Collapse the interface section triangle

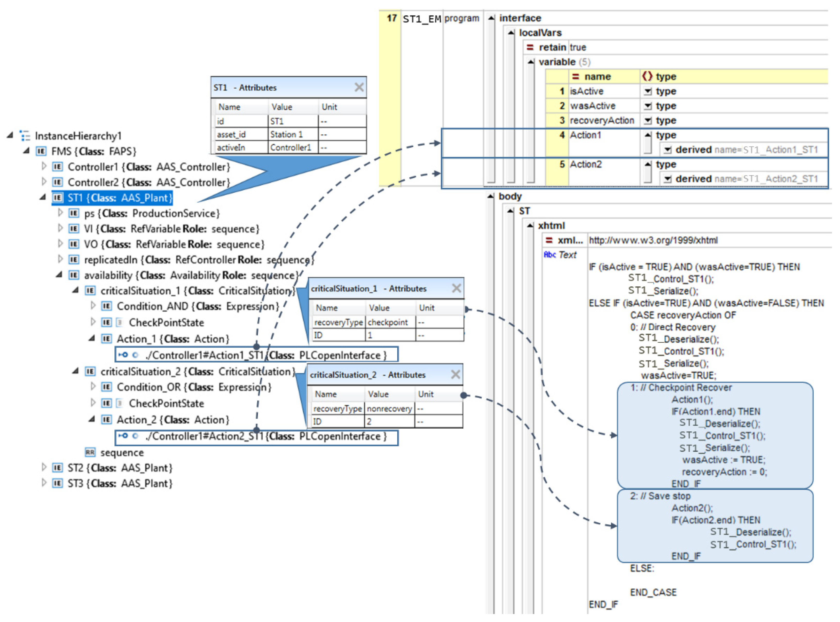coord(491,18)
